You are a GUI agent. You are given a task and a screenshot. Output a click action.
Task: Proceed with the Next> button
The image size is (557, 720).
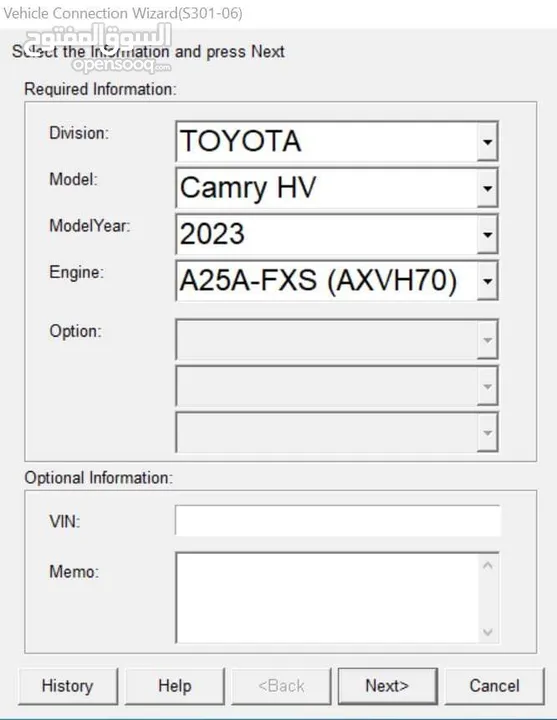point(388,686)
